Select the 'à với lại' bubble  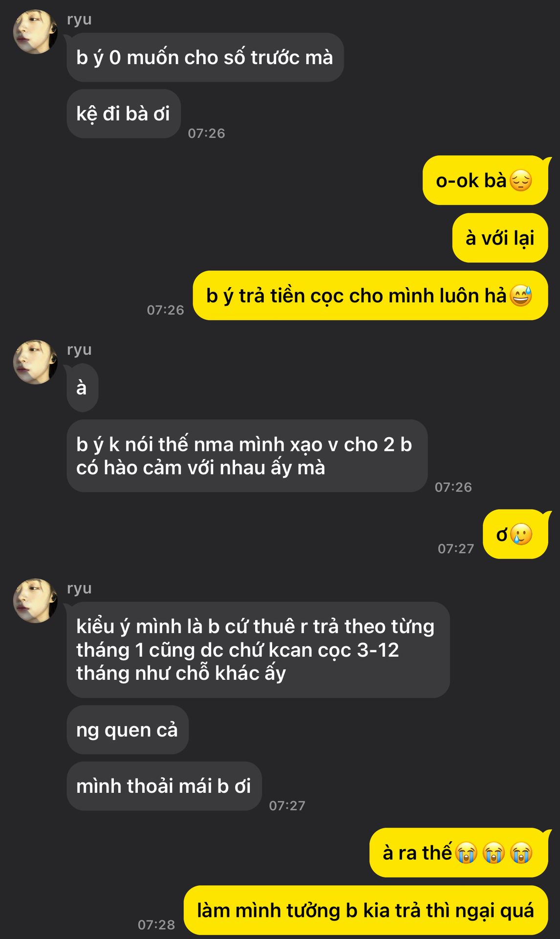(500, 238)
